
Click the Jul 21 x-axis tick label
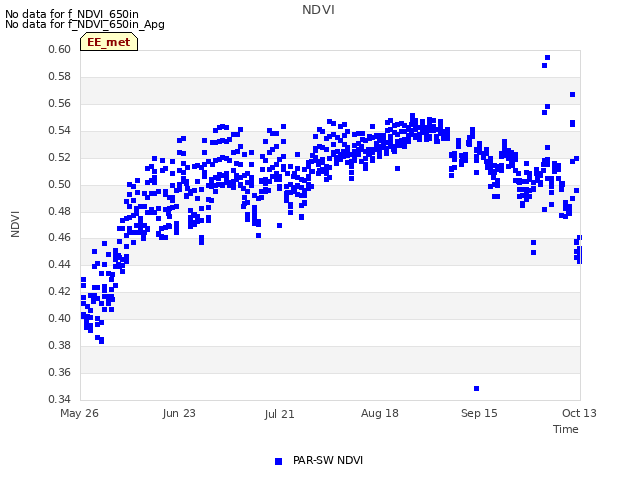click(279, 414)
